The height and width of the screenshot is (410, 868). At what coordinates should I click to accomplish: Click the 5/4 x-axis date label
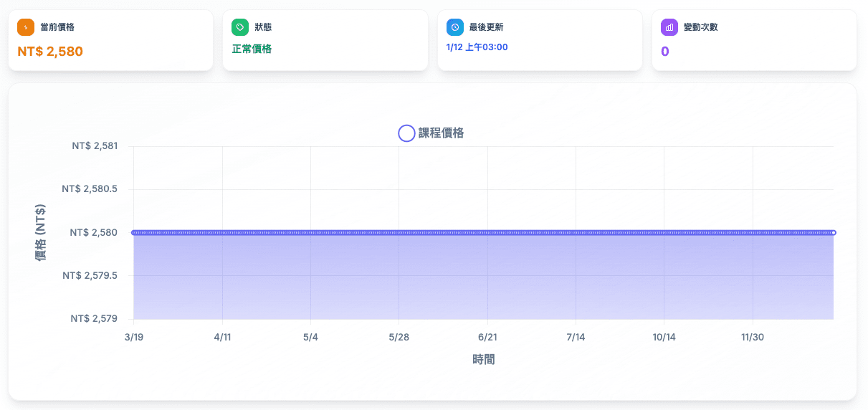pyautogui.click(x=310, y=337)
